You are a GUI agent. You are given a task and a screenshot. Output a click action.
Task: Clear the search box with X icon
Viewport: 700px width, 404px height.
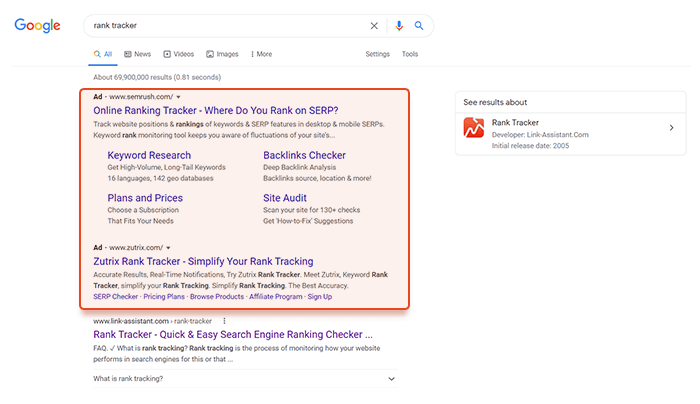click(x=374, y=26)
